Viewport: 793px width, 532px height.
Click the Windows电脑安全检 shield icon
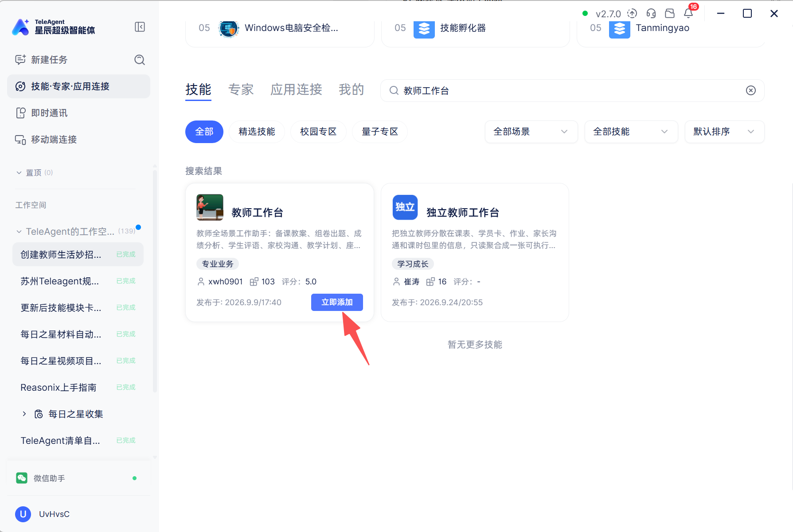pyautogui.click(x=229, y=28)
